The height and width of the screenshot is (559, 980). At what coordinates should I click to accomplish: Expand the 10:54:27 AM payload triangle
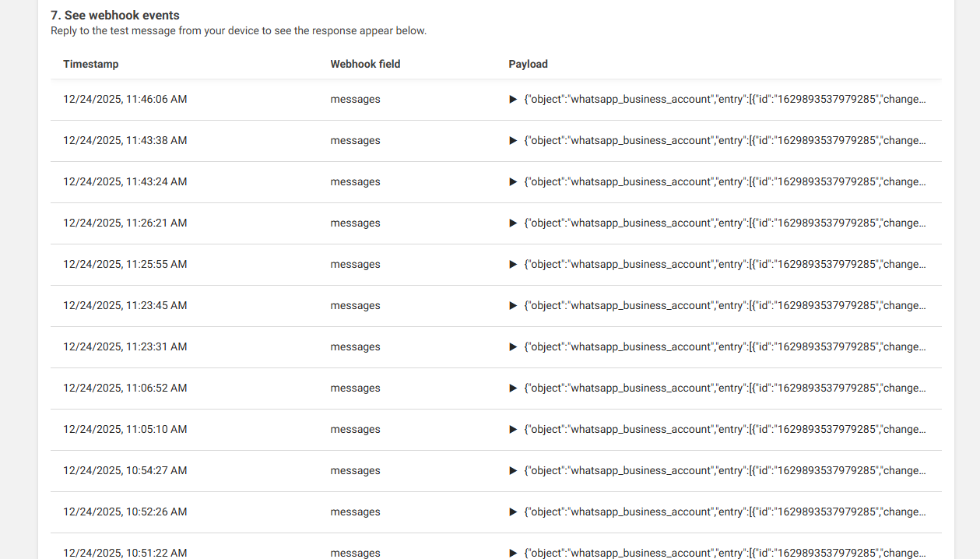pos(513,471)
